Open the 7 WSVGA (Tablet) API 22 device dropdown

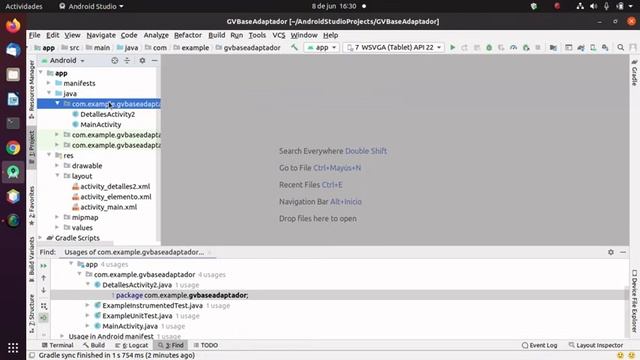pos(394,47)
